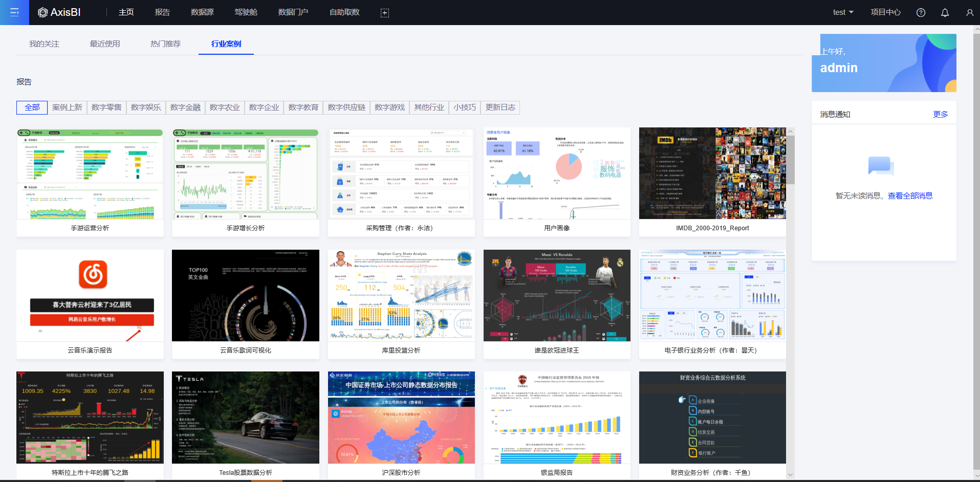Filter reports by 数字农业
This screenshot has width=980, height=482.
(225, 107)
